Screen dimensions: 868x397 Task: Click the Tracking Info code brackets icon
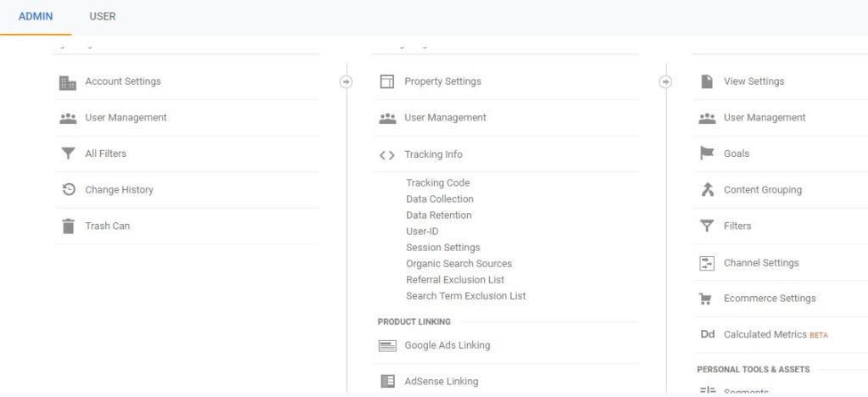pyautogui.click(x=387, y=155)
